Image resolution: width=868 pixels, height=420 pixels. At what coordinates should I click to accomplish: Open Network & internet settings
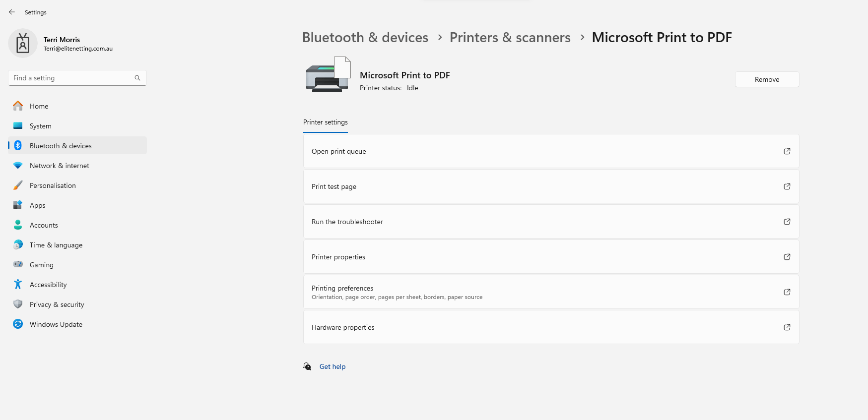77,166
